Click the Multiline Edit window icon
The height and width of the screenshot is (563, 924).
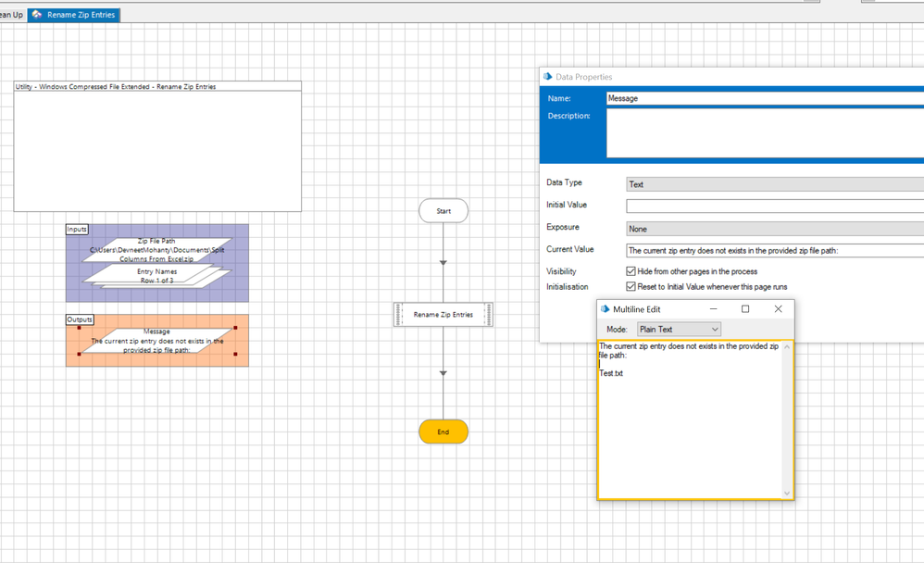tap(605, 309)
